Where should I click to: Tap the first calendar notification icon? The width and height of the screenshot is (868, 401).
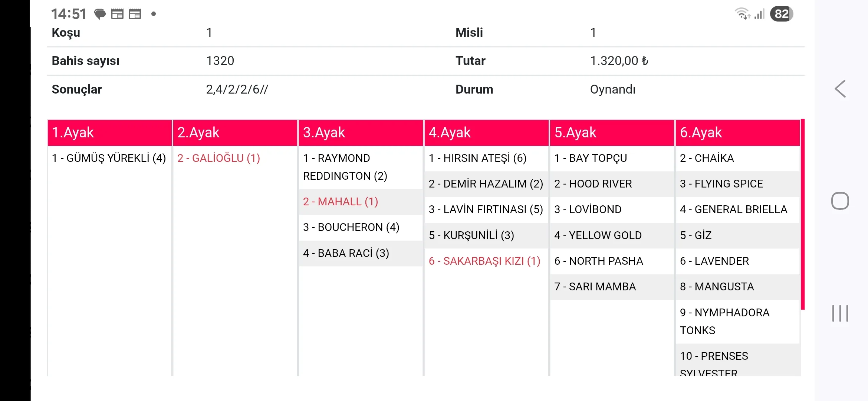[x=117, y=14]
